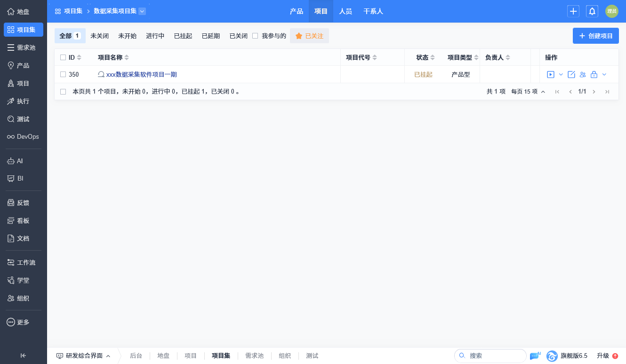Switch to the 产品 top tab
The image size is (626, 364).
[297, 11]
